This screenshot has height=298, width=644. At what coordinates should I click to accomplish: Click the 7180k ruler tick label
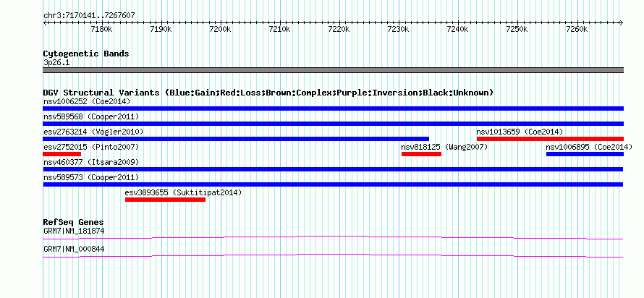click(x=101, y=30)
